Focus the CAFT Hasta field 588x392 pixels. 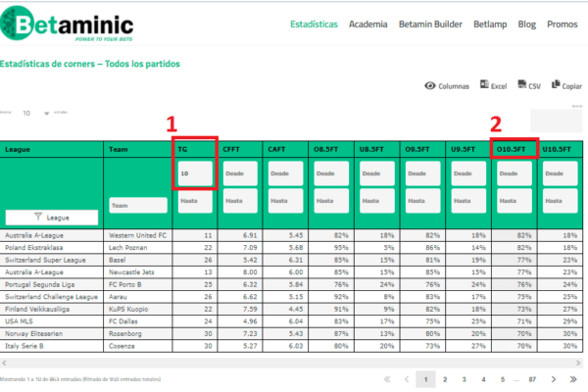coord(285,201)
